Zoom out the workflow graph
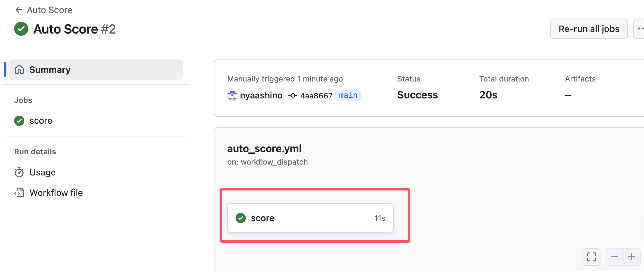Screen dimensions: 644x271 (x=614, y=257)
